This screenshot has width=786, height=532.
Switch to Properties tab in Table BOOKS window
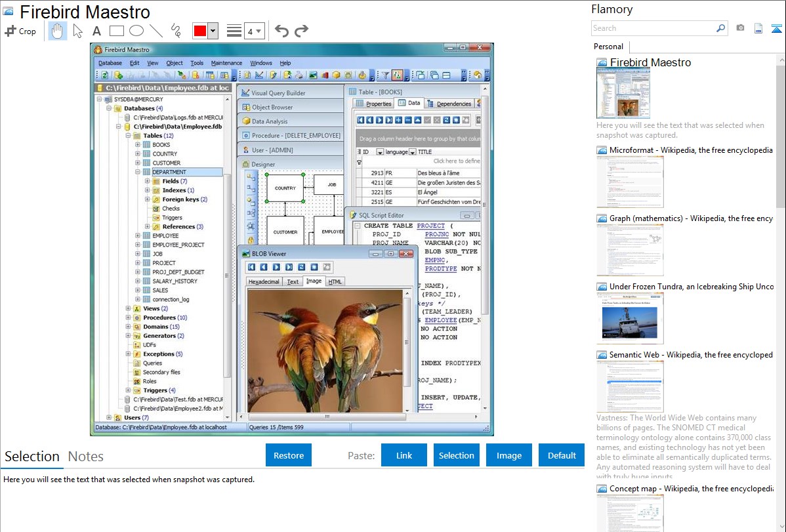coord(373,104)
